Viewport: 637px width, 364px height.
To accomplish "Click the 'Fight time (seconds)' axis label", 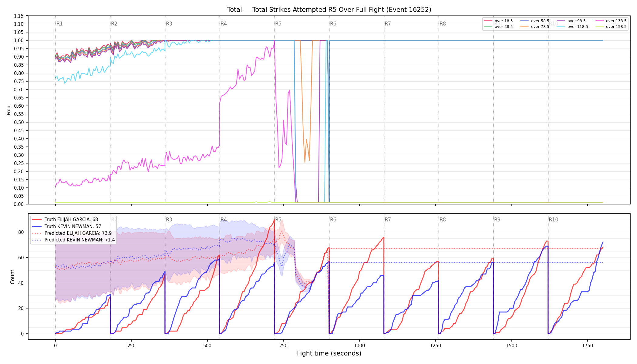I will 329,353.
